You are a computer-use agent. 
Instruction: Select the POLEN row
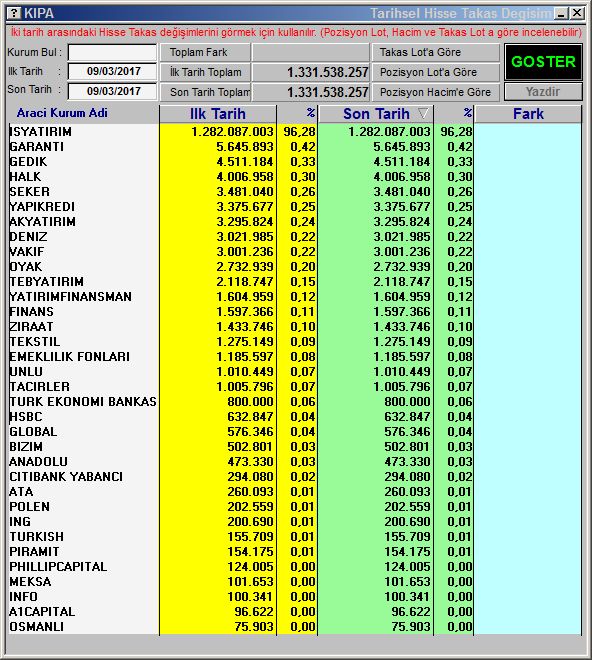pos(295,507)
